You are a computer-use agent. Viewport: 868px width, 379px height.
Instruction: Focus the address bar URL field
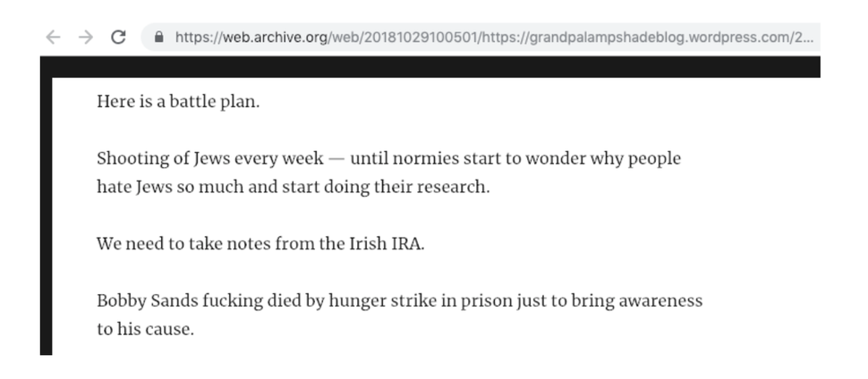[481, 37]
